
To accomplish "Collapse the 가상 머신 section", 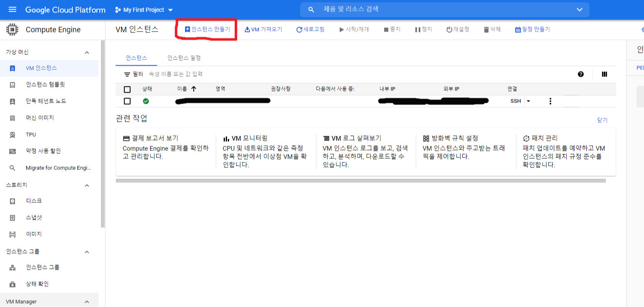I will [x=87, y=52].
